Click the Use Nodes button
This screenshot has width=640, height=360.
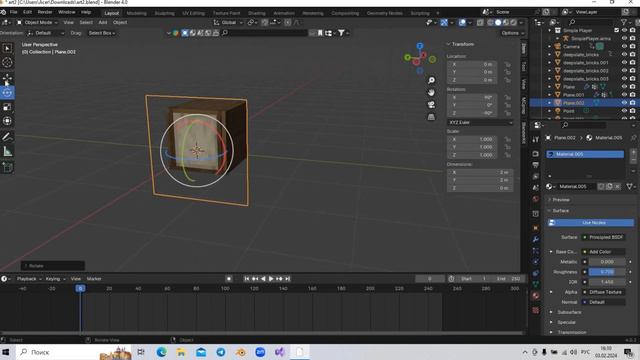click(591, 223)
